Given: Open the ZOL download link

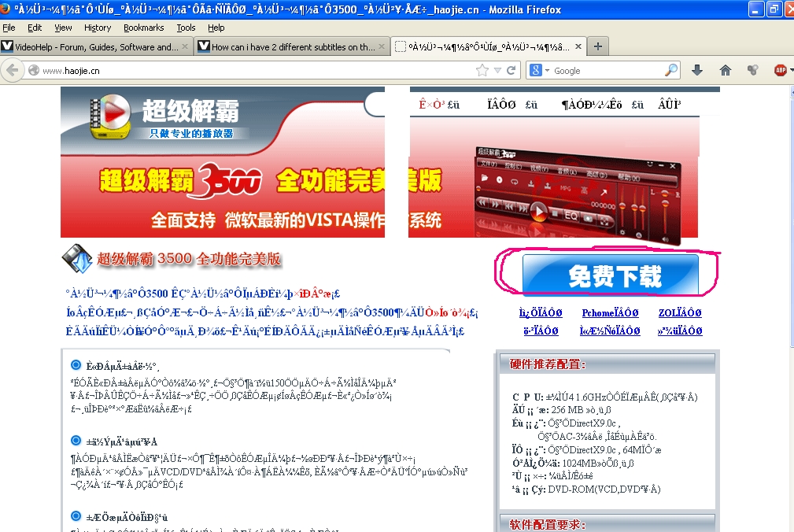Looking at the screenshot, I should tap(680, 313).
